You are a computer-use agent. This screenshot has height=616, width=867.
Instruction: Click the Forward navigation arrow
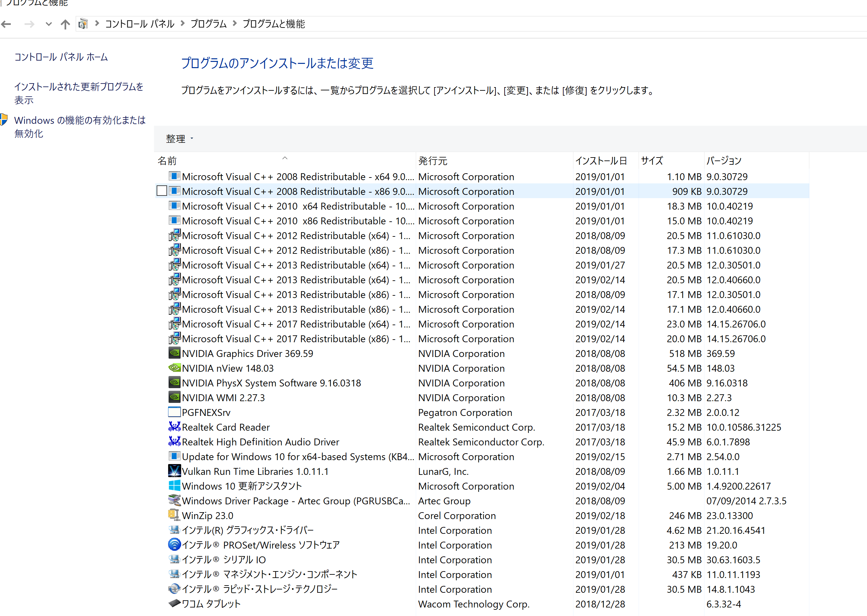(x=29, y=24)
